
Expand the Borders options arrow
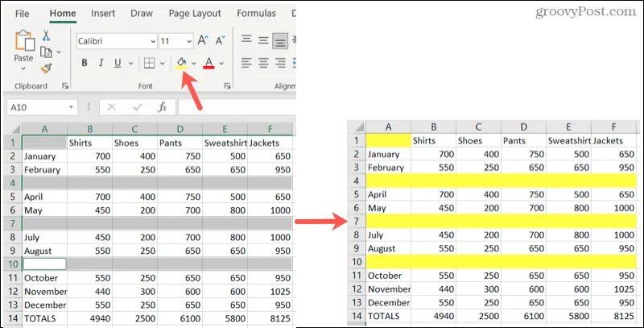[x=163, y=64]
